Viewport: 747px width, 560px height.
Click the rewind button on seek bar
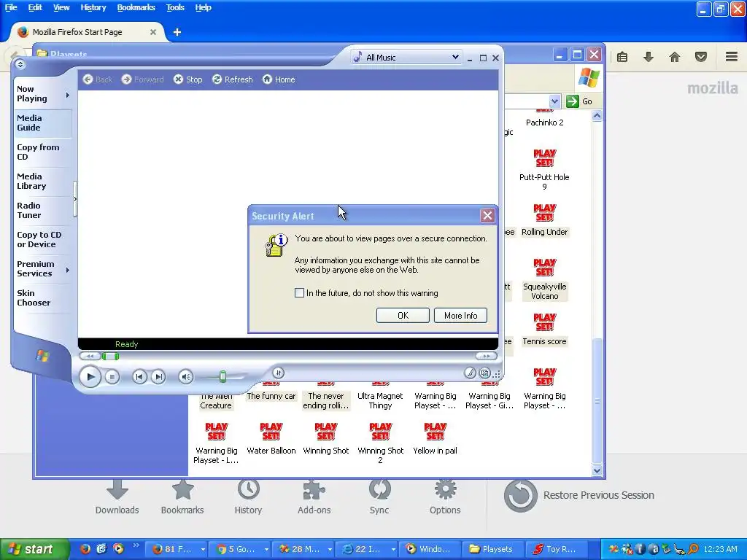[90, 356]
